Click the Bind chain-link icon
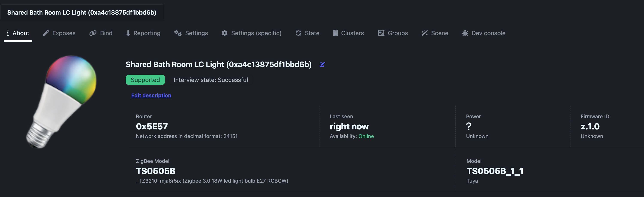 (93, 33)
